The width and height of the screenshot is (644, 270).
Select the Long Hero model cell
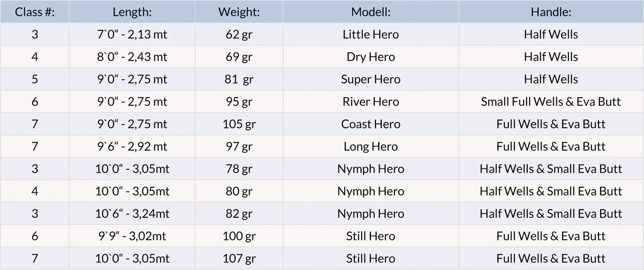[371, 146]
